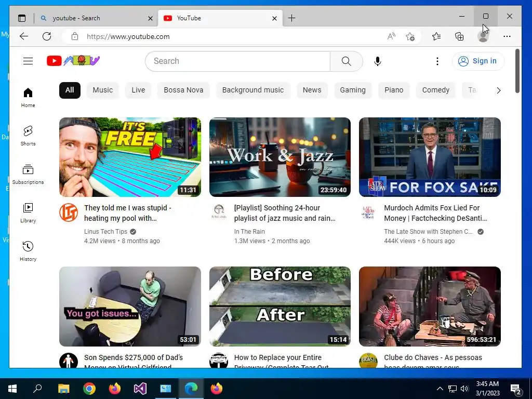Screen dimensions: 532x399
Task: Open Shorts in sidebar
Action: point(28,136)
